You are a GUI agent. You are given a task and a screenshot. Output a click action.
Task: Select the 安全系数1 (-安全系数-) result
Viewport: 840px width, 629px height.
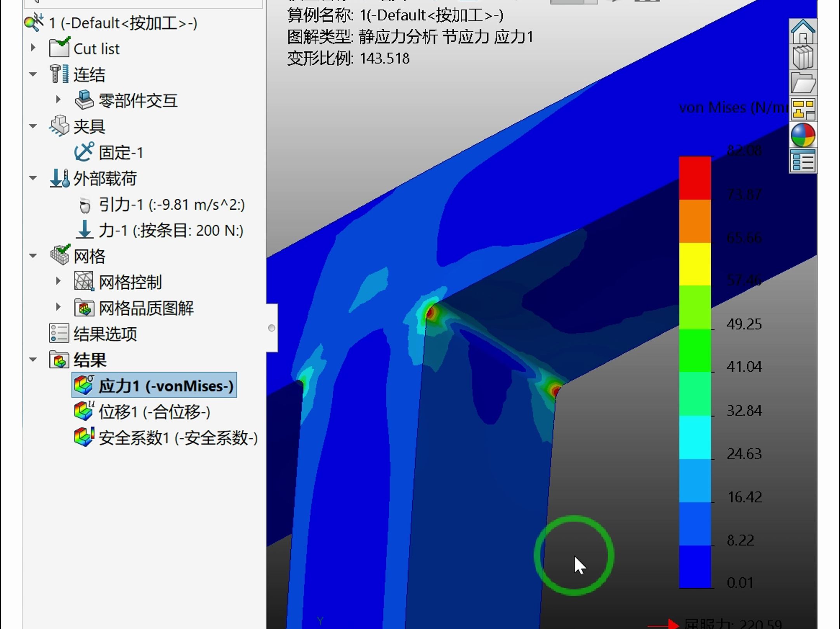tap(178, 438)
